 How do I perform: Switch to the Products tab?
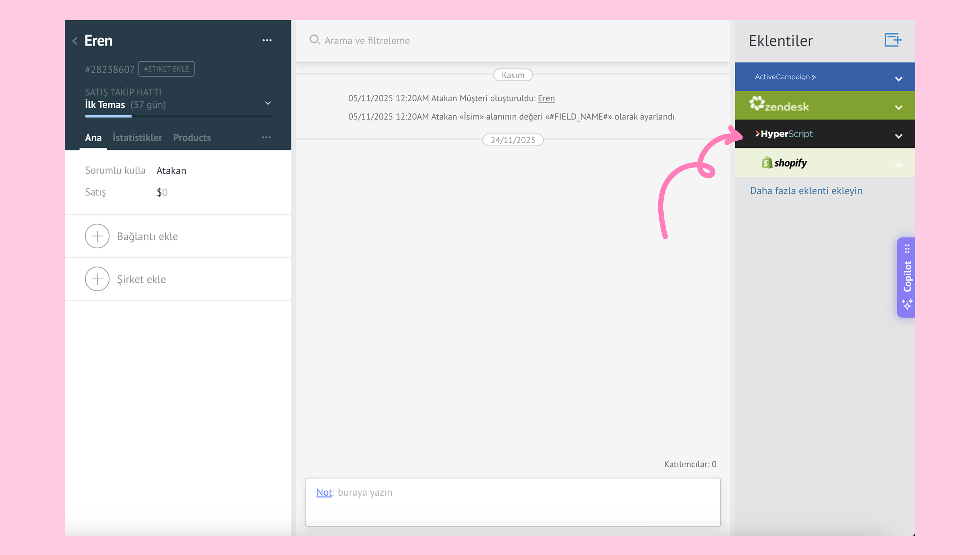tap(192, 138)
